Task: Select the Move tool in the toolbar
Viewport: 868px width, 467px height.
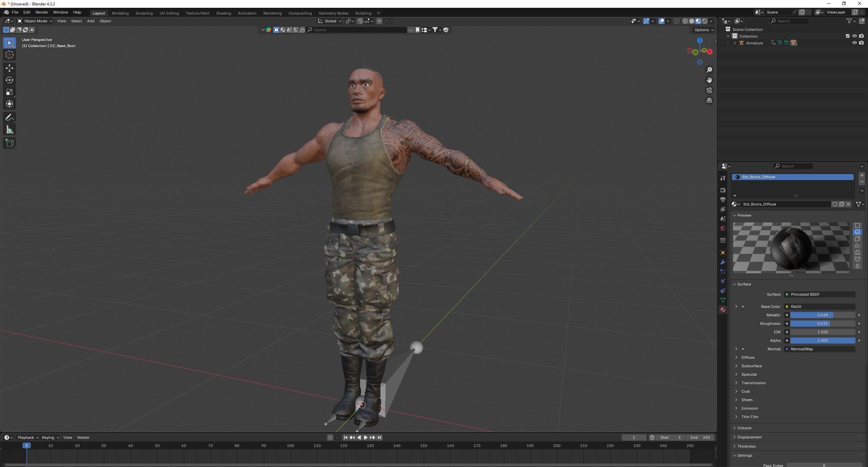Action: point(9,68)
